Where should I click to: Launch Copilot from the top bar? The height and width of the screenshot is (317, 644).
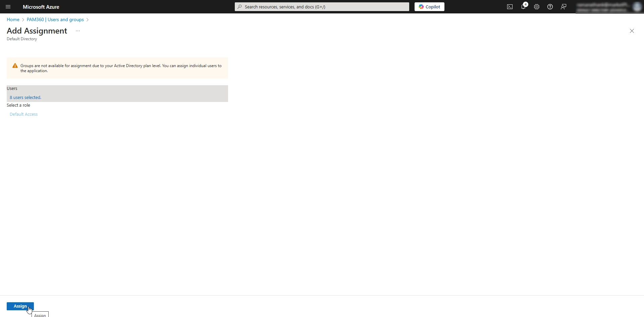pyautogui.click(x=429, y=7)
